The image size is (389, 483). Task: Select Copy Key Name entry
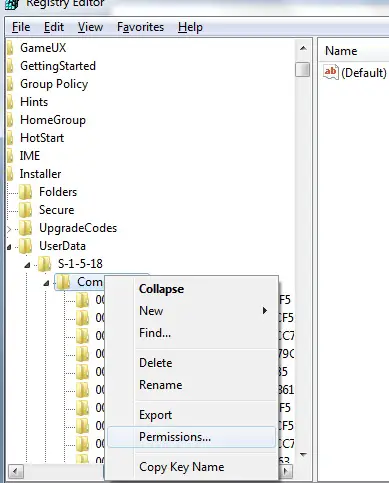pyautogui.click(x=191, y=467)
